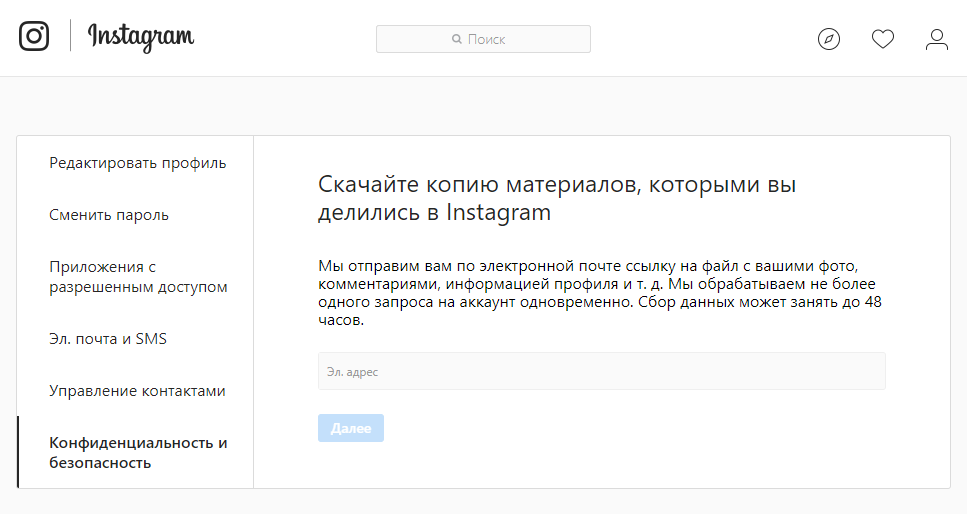Open Редактировать профиль settings section
This screenshot has height=514, width=967.
point(138,163)
